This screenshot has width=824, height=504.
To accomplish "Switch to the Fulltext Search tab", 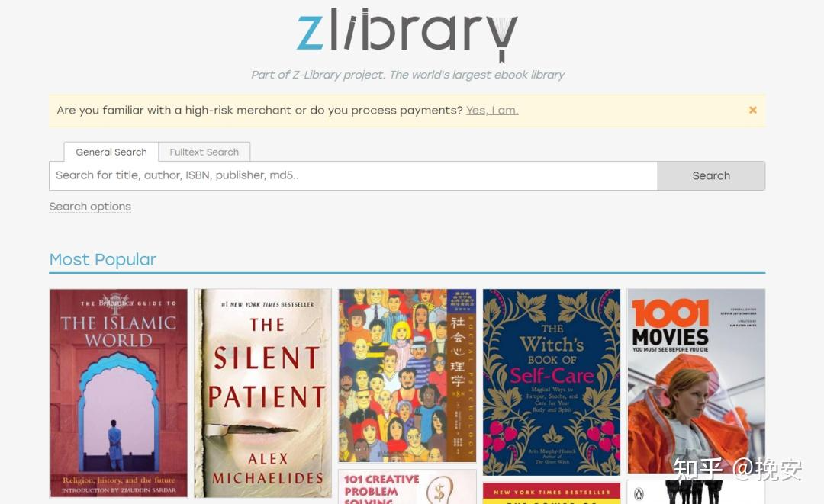I will click(204, 152).
